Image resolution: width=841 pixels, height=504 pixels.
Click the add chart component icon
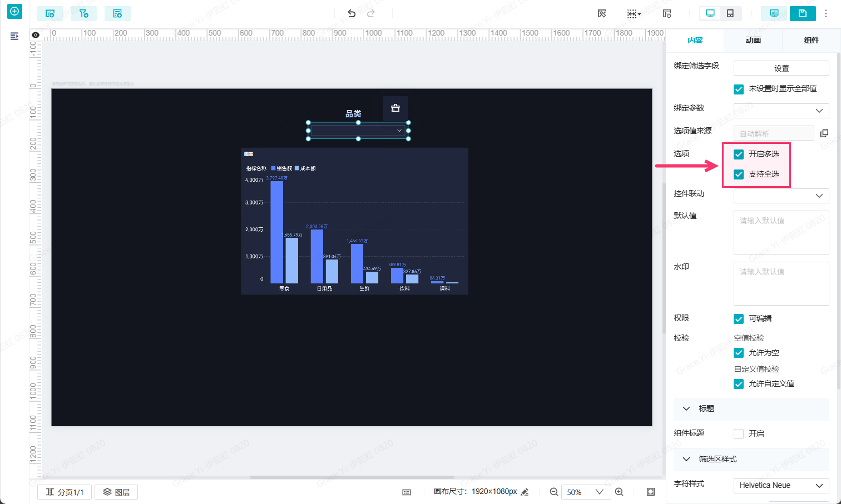pyautogui.click(x=50, y=13)
